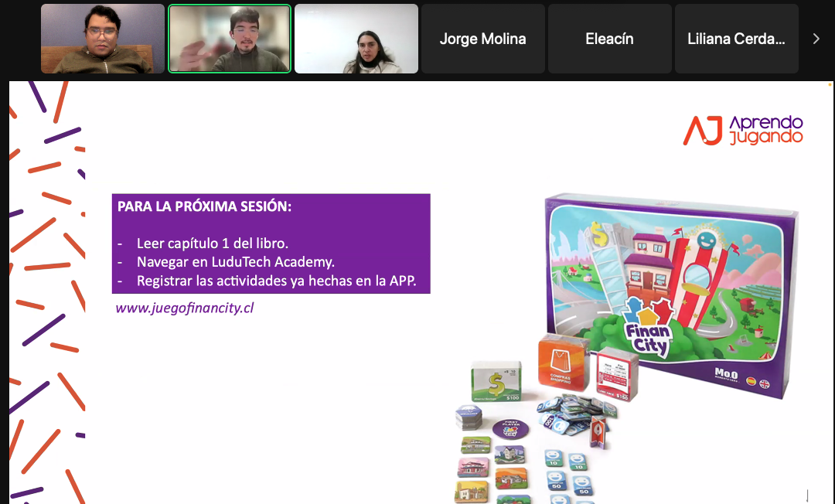Select Jorge Molina participant tile
This screenshot has height=504, width=835.
483,39
